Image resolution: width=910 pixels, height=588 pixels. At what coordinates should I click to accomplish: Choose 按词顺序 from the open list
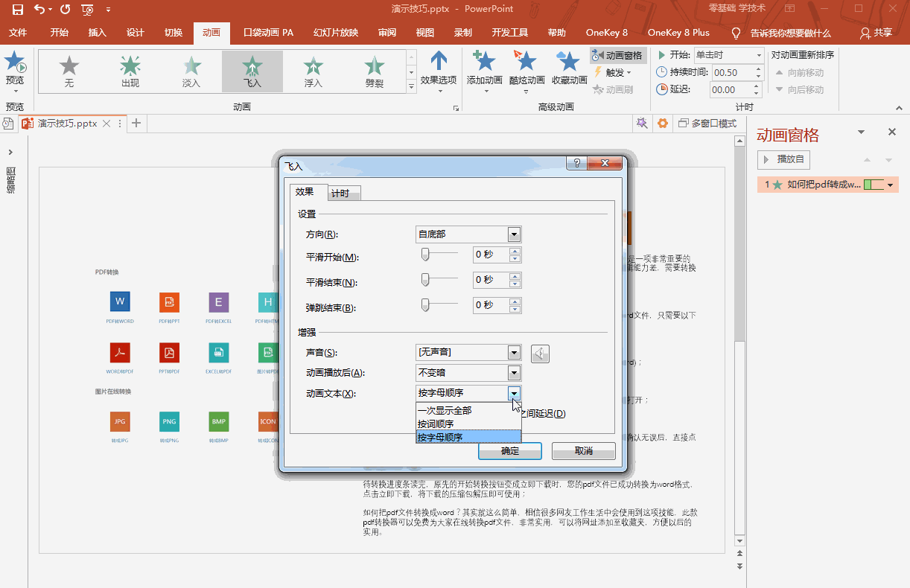point(468,423)
